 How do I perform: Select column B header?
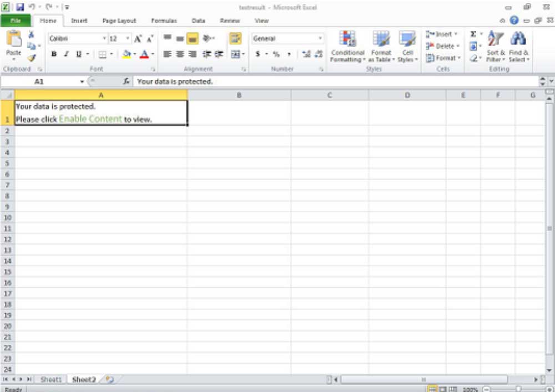click(239, 95)
